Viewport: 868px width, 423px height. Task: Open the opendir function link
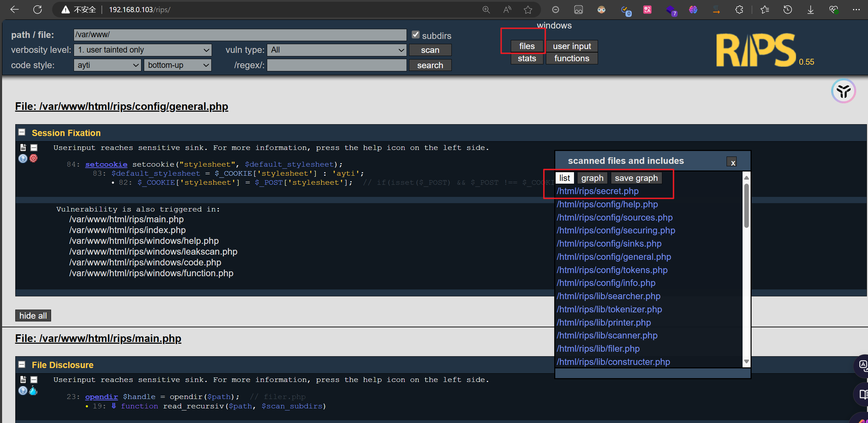[x=101, y=397]
